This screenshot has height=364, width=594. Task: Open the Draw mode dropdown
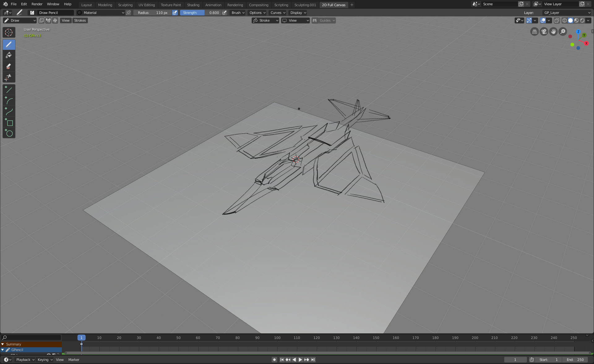(x=20, y=20)
